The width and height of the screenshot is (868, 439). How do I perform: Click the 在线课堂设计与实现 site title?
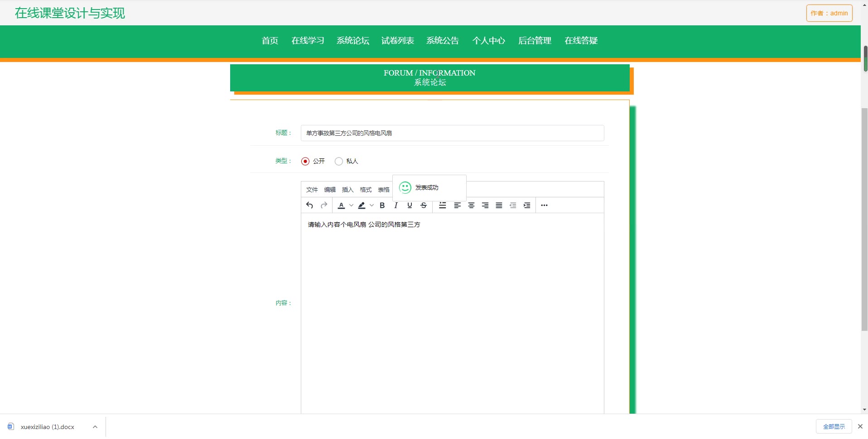(70, 13)
